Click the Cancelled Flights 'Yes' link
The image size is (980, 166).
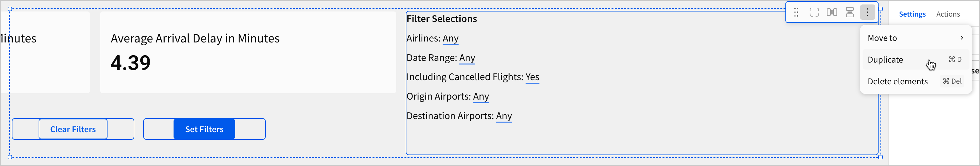click(x=532, y=77)
